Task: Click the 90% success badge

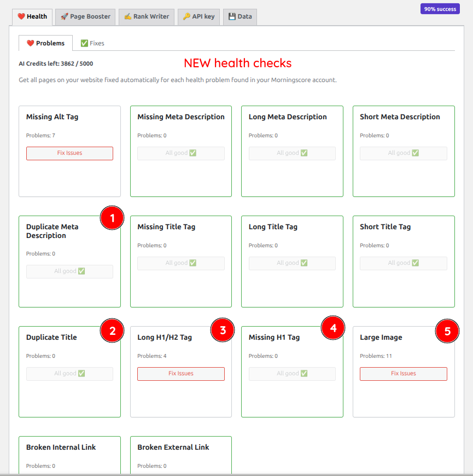Action: click(440, 9)
